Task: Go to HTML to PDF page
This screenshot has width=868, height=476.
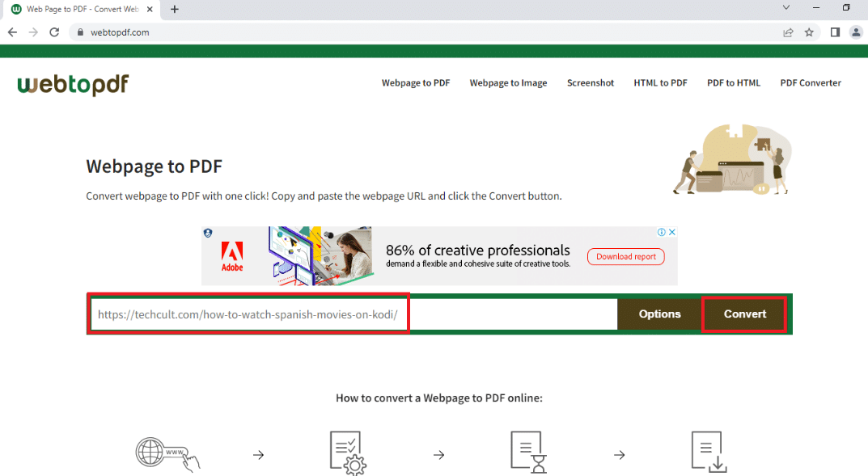Action: [x=660, y=83]
